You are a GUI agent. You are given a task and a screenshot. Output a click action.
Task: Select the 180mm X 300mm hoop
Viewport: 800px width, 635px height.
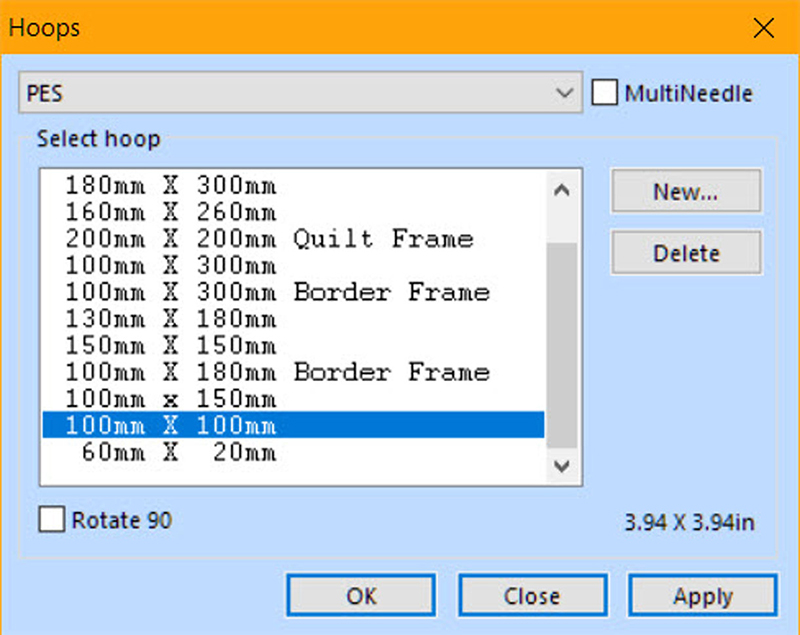tap(170, 186)
